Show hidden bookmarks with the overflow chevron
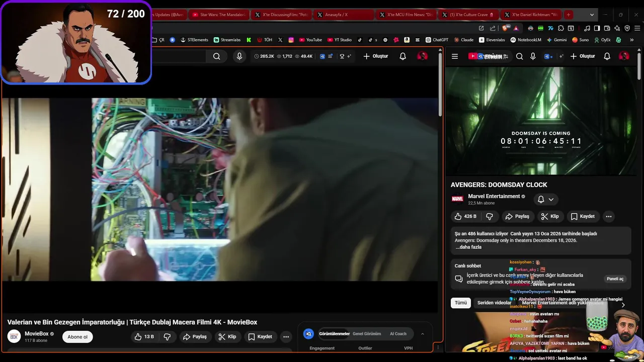Screen dimensions: 644x362 (631, 40)
